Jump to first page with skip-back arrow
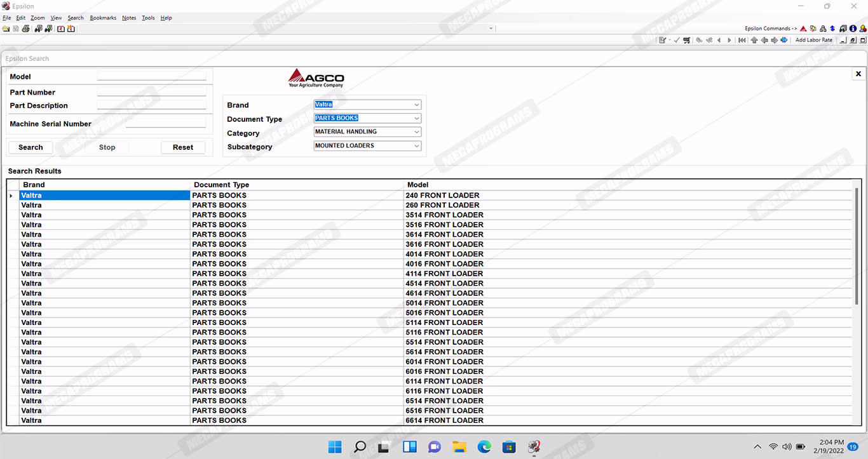This screenshot has width=868, height=459. pyautogui.click(x=742, y=40)
